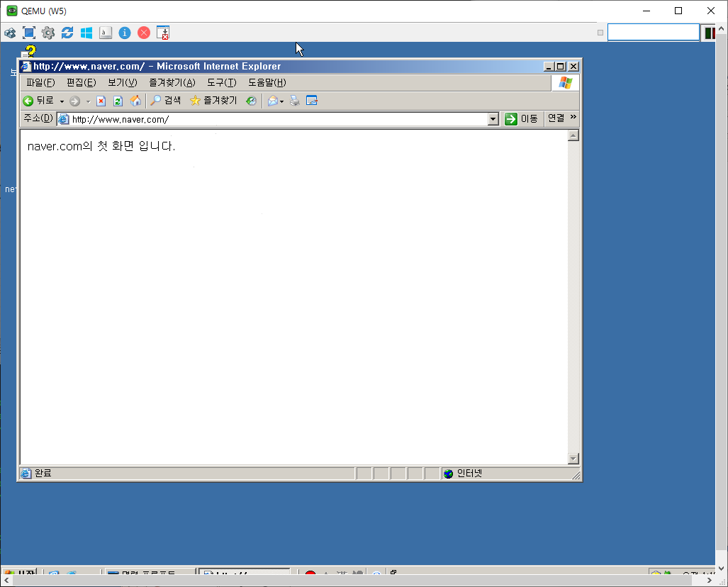Go to home page with house icon
Viewport: 728px width, 587px height.
click(x=135, y=101)
